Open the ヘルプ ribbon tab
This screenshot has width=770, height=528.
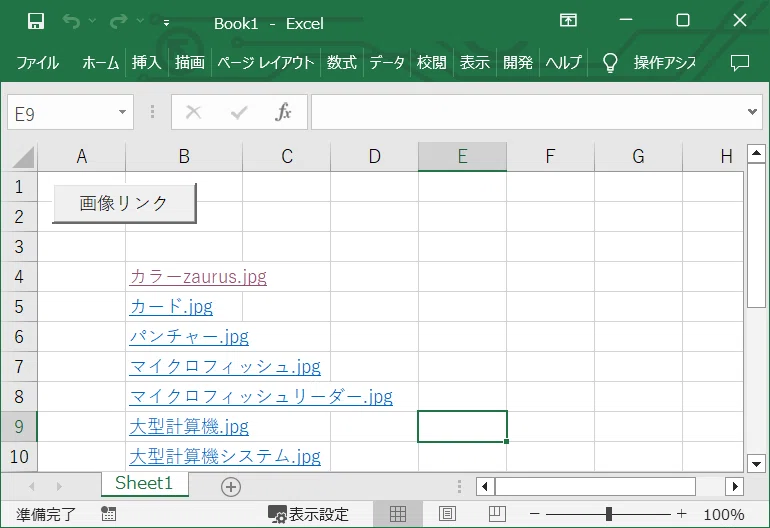563,63
